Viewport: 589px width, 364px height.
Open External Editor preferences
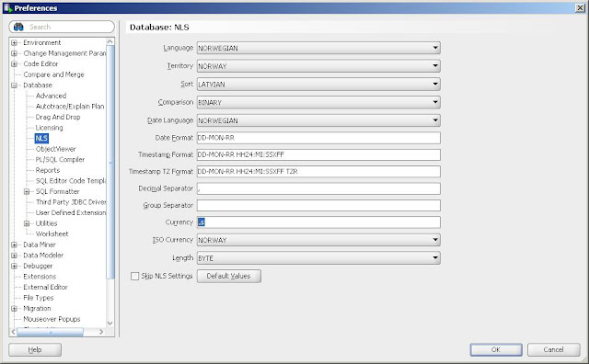pos(45,287)
